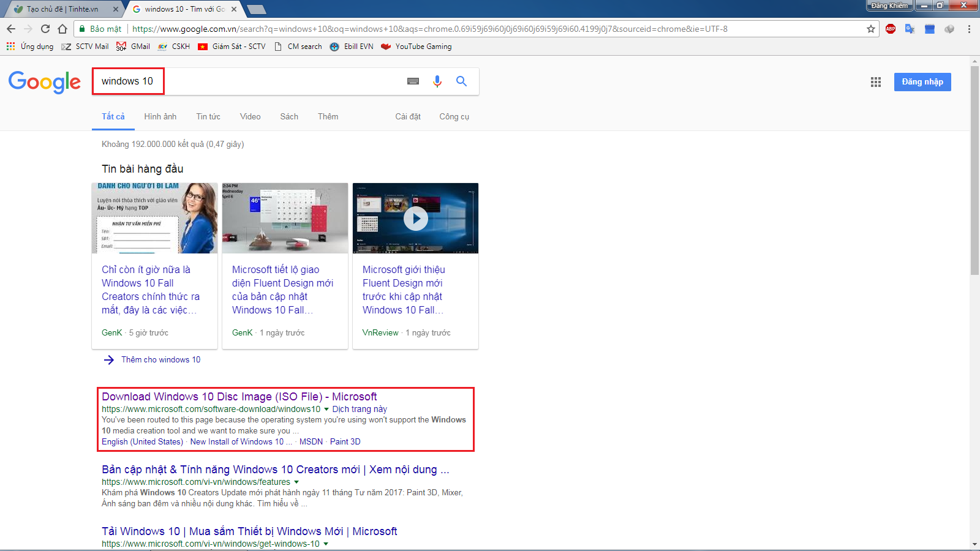Open the Google apps grid icon
The image size is (980, 551).
pos(876,82)
